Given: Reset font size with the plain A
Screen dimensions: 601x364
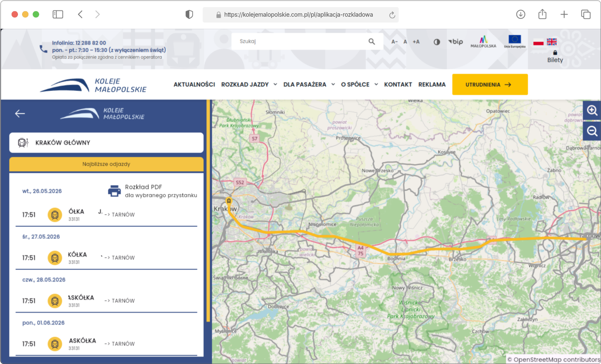Looking at the screenshot, I should click(x=405, y=42).
